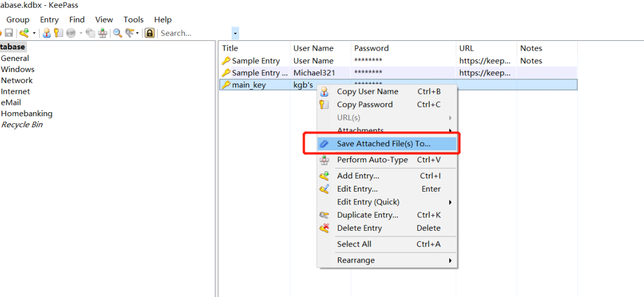Click the Delete Entry icon in the context menu
The image size is (644, 297).
point(324,228)
